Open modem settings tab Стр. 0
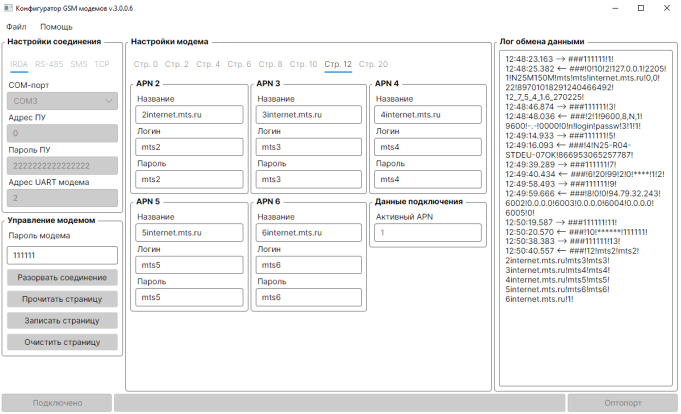 (145, 64)
